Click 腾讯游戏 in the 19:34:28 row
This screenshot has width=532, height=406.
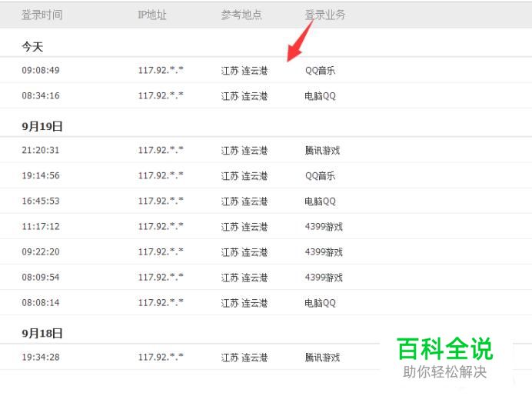pyautogui.click(x=322, y=358)
